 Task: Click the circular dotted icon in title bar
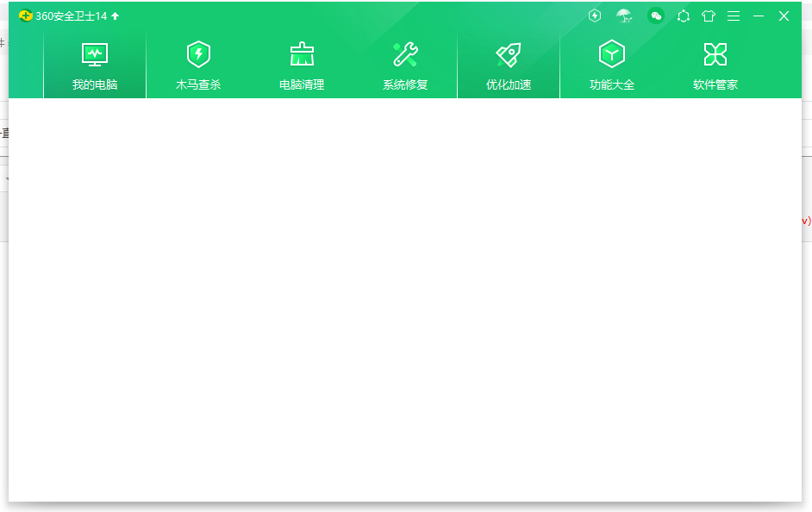684,16
